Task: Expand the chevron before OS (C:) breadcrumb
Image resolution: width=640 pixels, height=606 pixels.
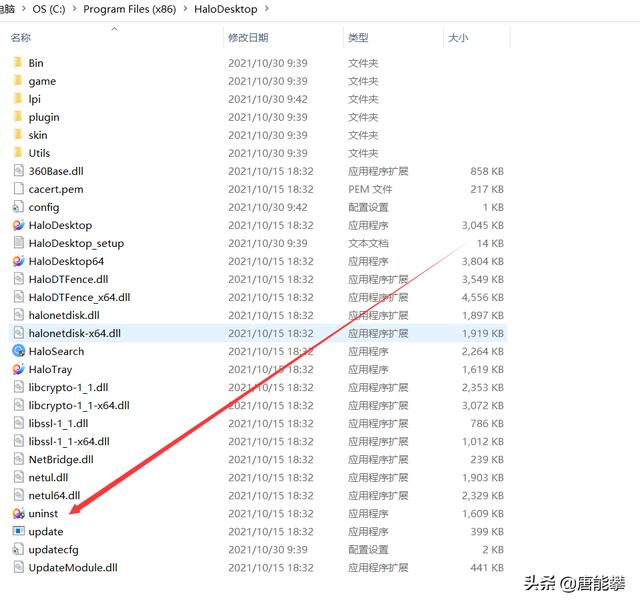Action: pos(24,8)
